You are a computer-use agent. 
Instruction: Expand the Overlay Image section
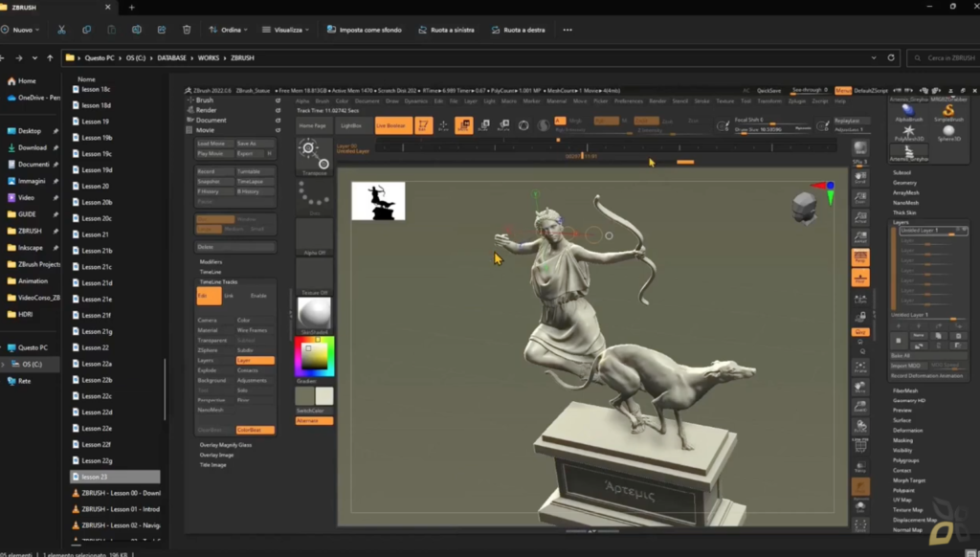click(216, 456)
